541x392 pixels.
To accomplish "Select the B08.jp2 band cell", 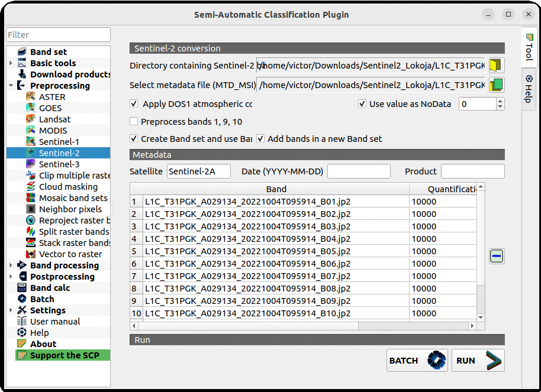I will coord(276,288).
